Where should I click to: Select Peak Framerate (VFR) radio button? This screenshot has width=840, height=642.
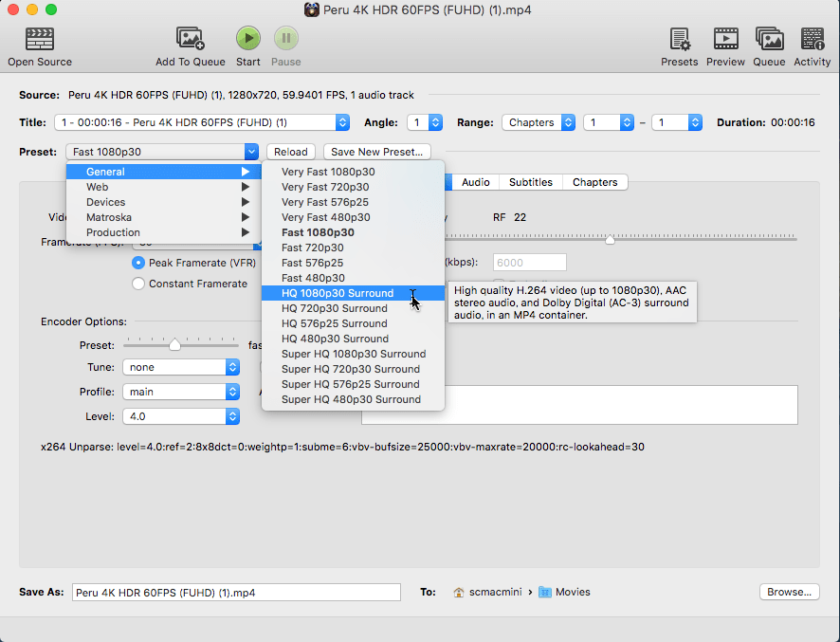point(138,263)
